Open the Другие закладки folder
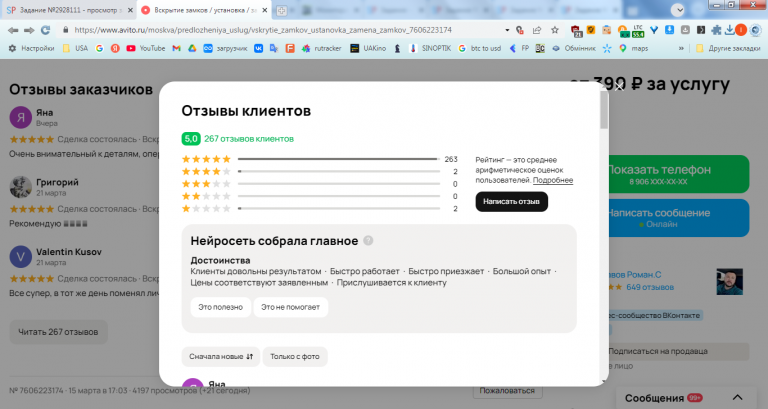The width and height of the screenshot is (768, 409). 728,48
